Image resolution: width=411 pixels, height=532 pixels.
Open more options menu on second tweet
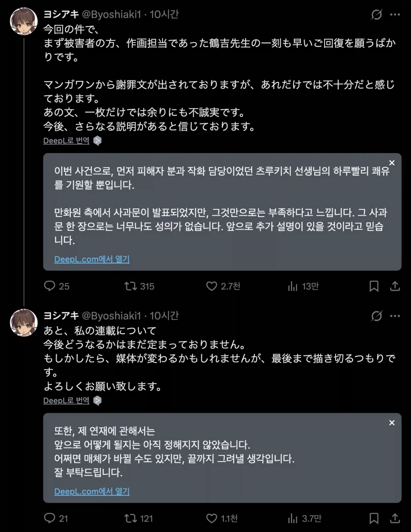pos(395,316)
